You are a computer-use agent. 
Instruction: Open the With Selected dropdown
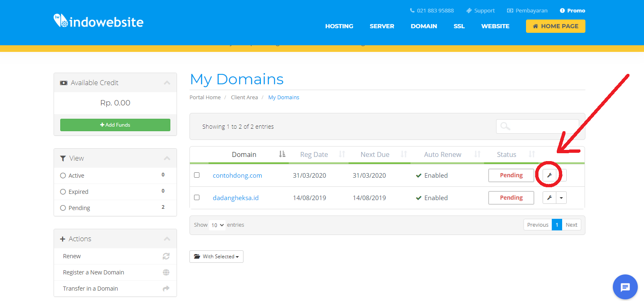(x=216, y=256)
